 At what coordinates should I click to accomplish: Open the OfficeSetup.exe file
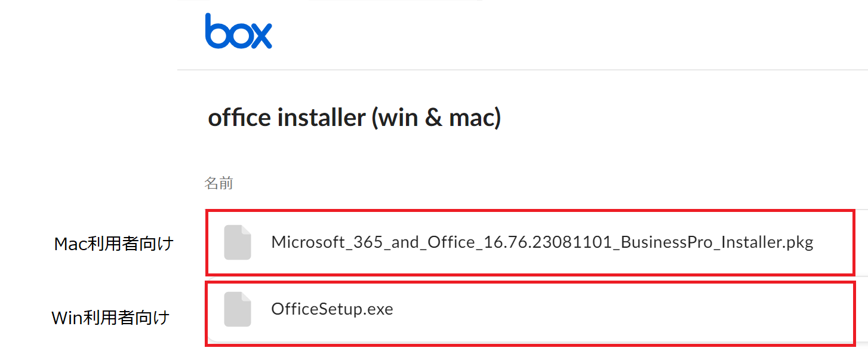[x=332, y=309]
